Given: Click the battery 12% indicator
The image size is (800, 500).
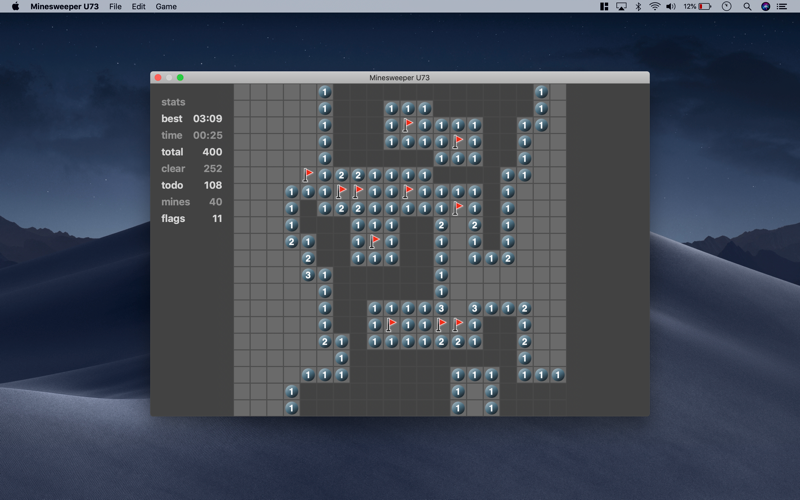Looking at the screenshot, I should coord(697,6).
